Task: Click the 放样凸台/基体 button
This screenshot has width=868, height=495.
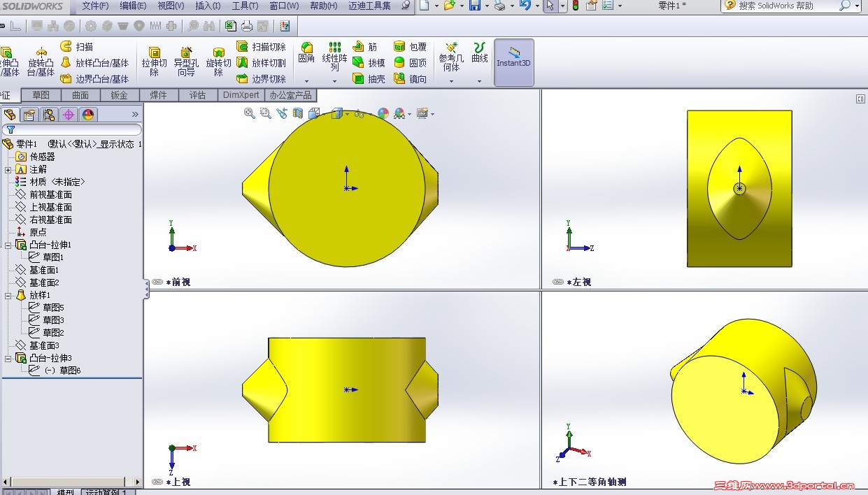Action: click(94, 63)
